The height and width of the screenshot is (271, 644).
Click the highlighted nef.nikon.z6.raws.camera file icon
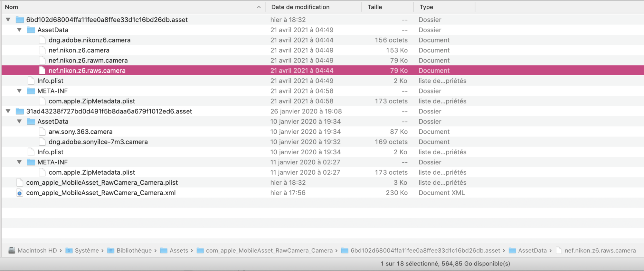coord(42,71)
